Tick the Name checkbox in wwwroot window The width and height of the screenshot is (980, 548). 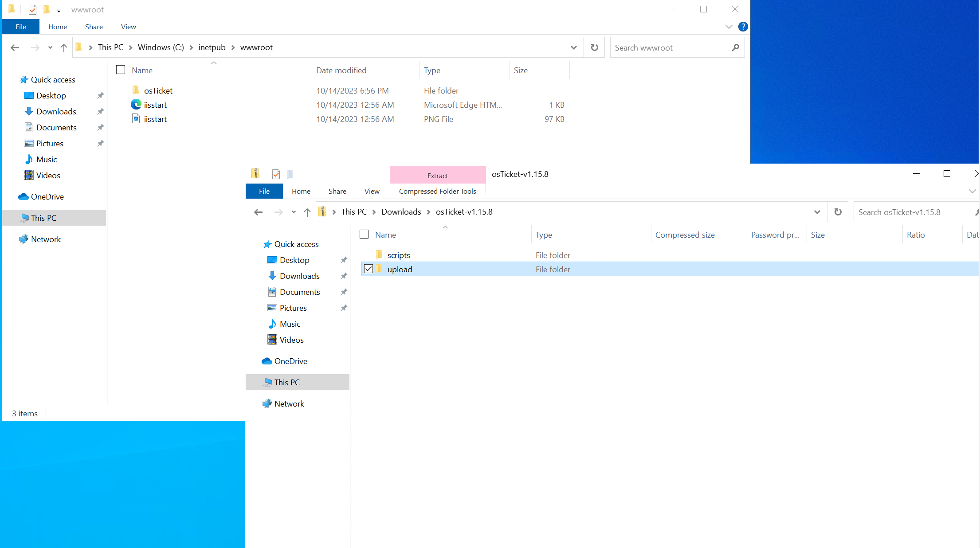tap(120, 70)
